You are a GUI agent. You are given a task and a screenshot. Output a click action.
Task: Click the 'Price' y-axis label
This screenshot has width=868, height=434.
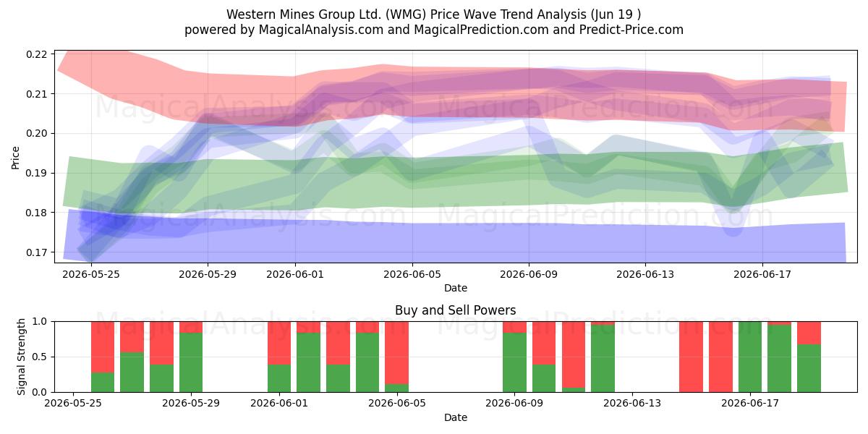pos(16,156)
